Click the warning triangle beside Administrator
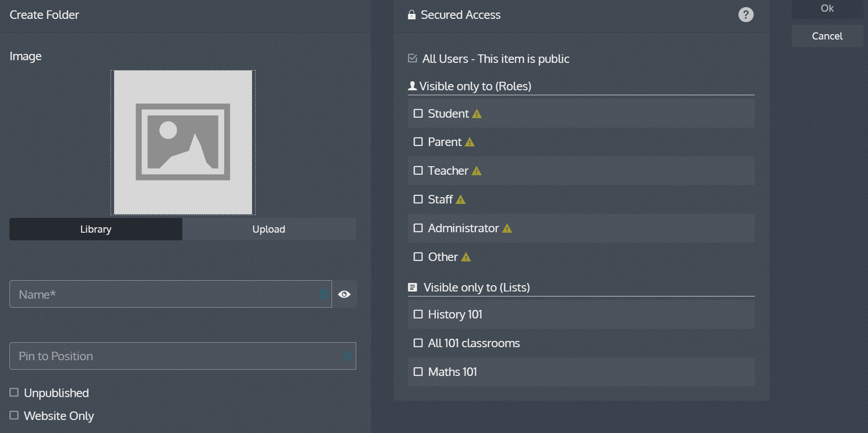Screen dimensions: 868x433 [x=507, y=229]
